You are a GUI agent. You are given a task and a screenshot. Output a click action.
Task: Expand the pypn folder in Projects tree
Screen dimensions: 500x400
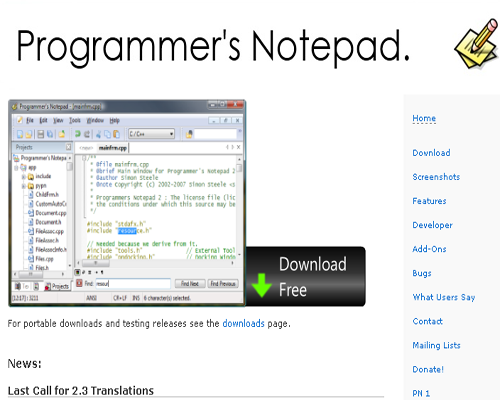point(24,186)
